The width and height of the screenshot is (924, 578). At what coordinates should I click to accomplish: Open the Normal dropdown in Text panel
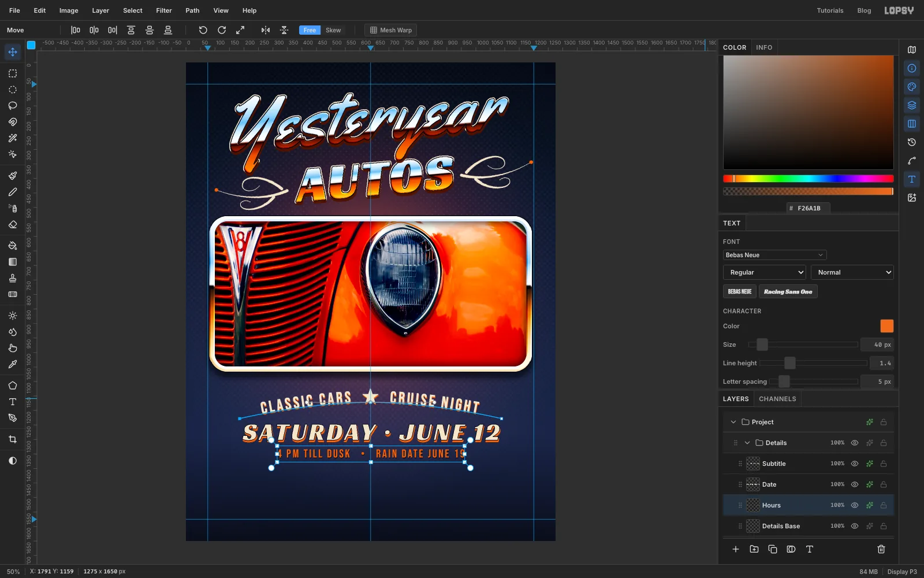(852, 272)
